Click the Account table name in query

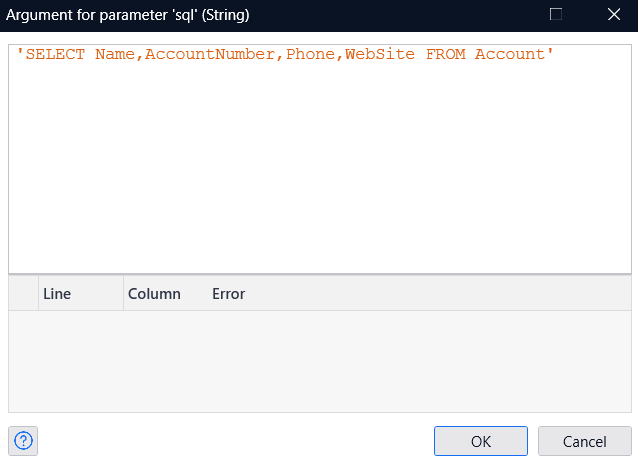509,54
